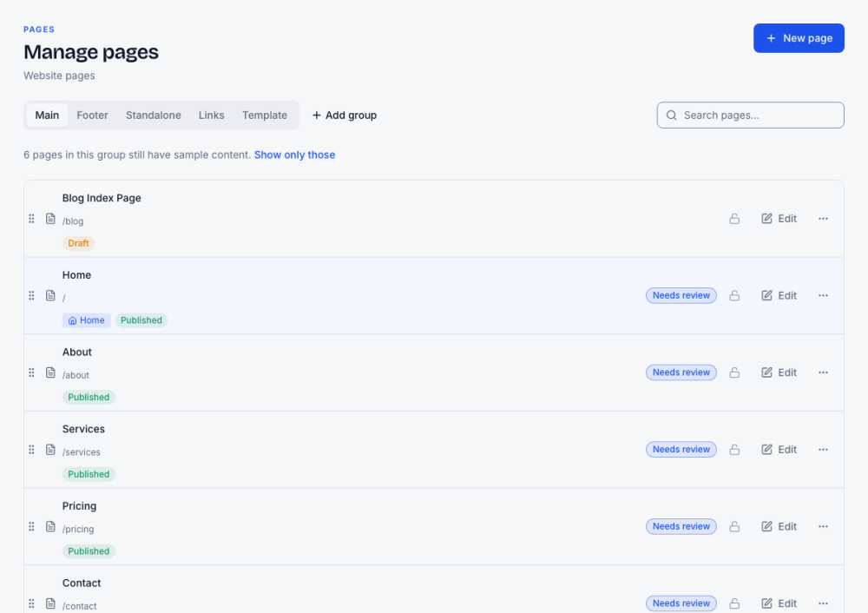Click the /pricing path text
This screenshot has height=613, width=868.
(x=78, y=530)
